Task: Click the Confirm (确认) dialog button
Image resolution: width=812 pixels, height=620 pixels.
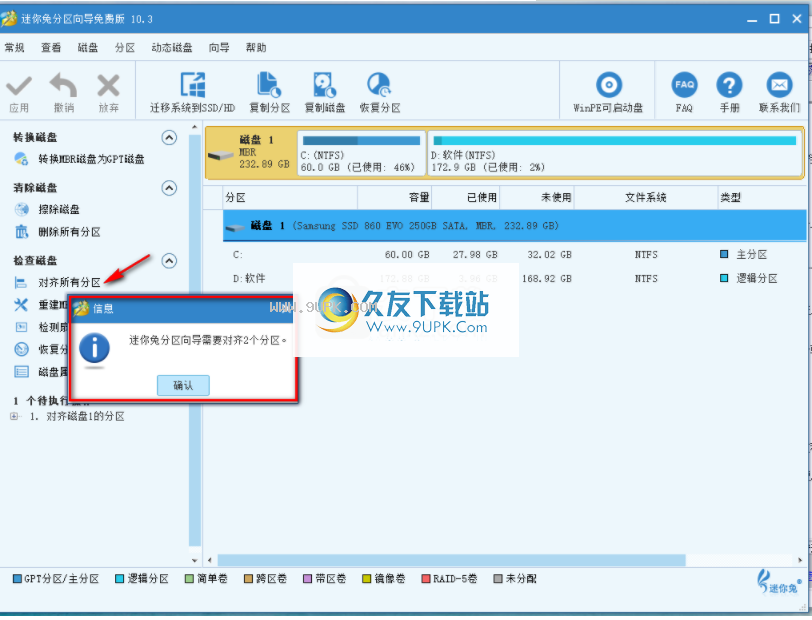Action: pyautogui.click(x=183, y=385)
